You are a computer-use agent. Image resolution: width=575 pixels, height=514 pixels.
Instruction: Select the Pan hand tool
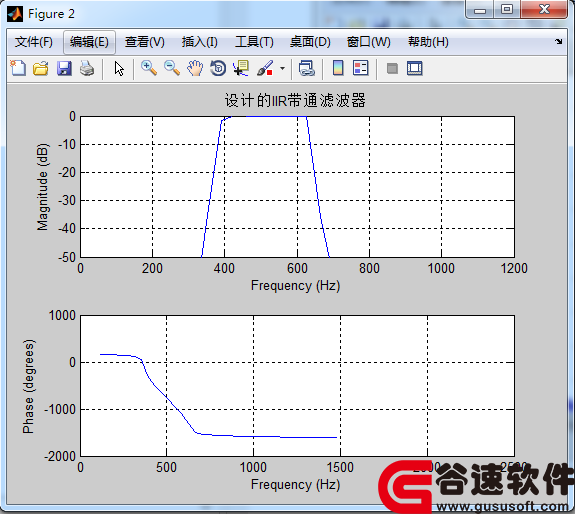(x=195, y=68)
